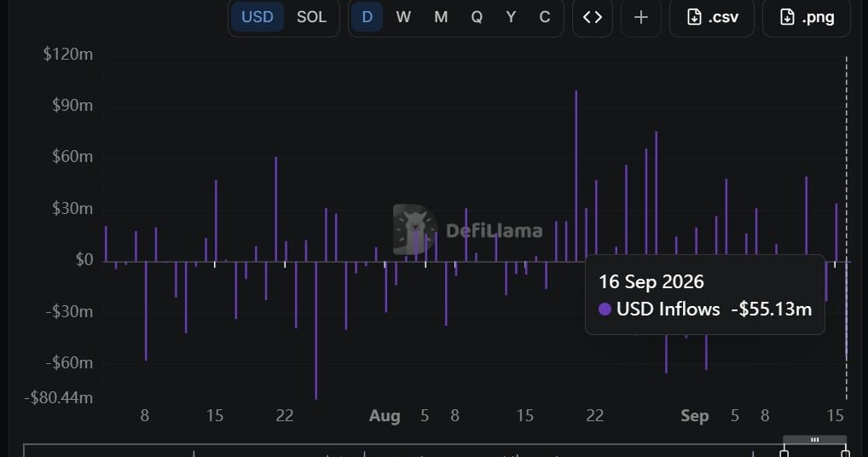868x457 pixels.
Task: Switch denomination to USD
Action: pos(258,16)
